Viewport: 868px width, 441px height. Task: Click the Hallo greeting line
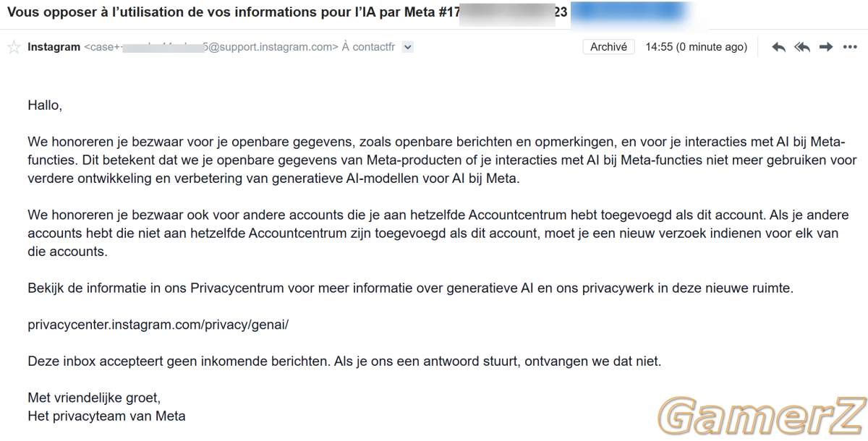click(45, 106)
